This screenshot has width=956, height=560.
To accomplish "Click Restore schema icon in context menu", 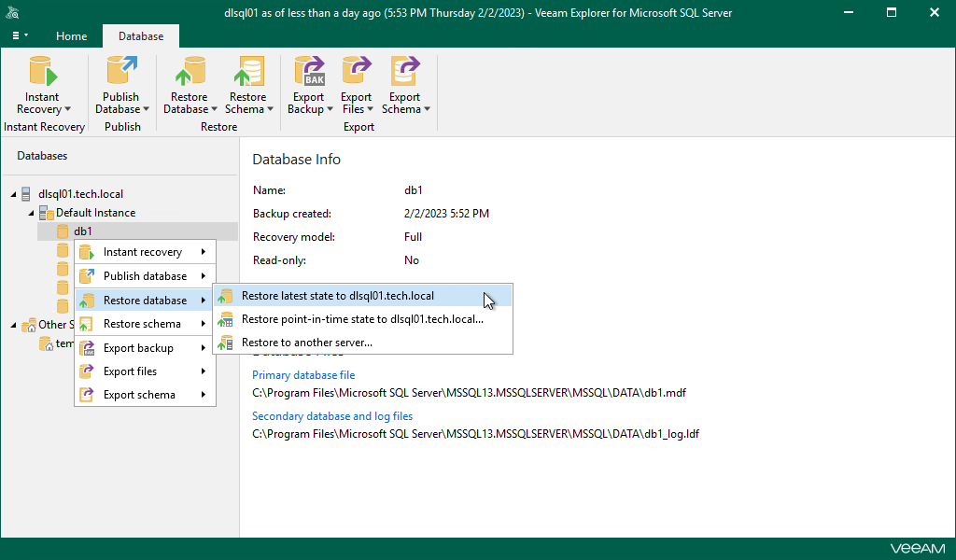I will pos(87,324).
